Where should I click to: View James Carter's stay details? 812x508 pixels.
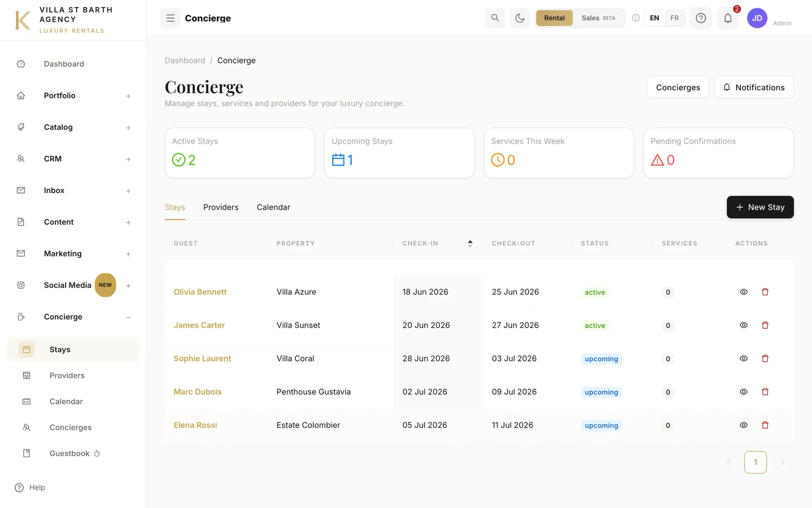743,325
